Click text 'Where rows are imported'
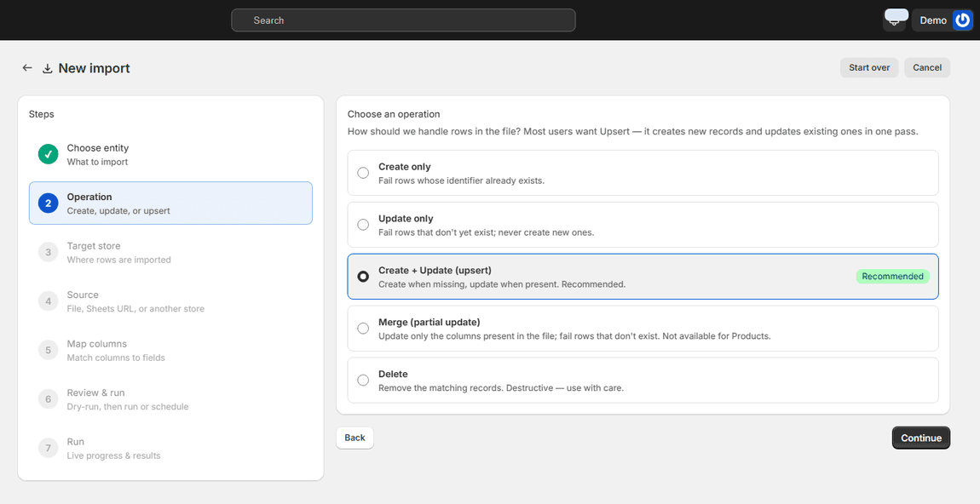This screenshot has height=504, width=980. tap(118, 260)
